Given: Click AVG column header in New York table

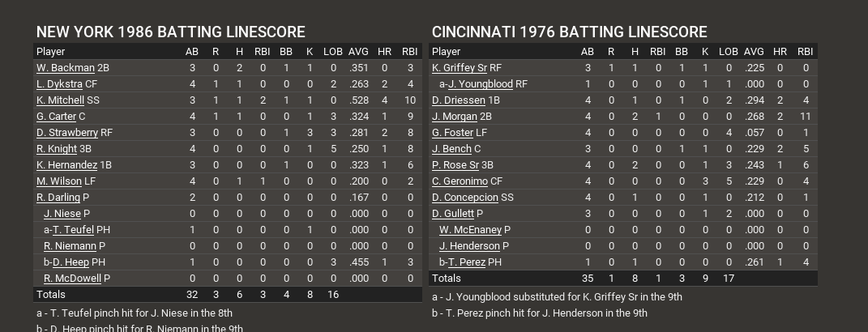Looking at the screenshot, I should pyautogui.click(x=358, y=52).
